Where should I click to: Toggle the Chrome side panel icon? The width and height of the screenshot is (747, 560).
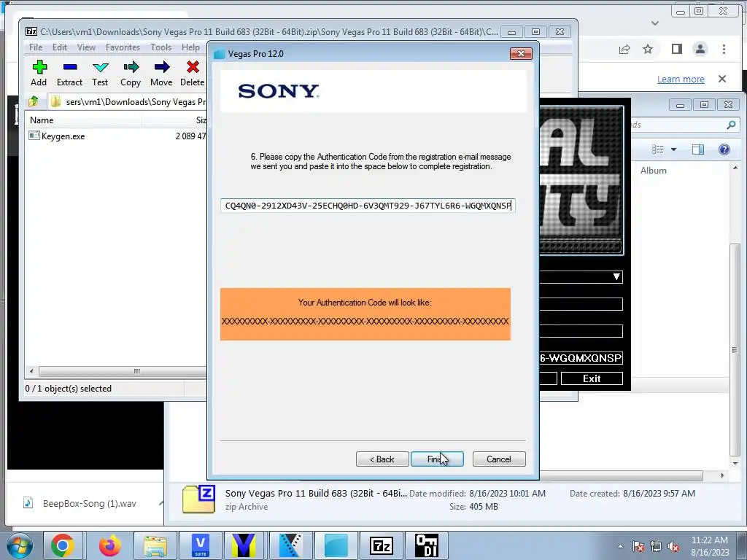676,49
